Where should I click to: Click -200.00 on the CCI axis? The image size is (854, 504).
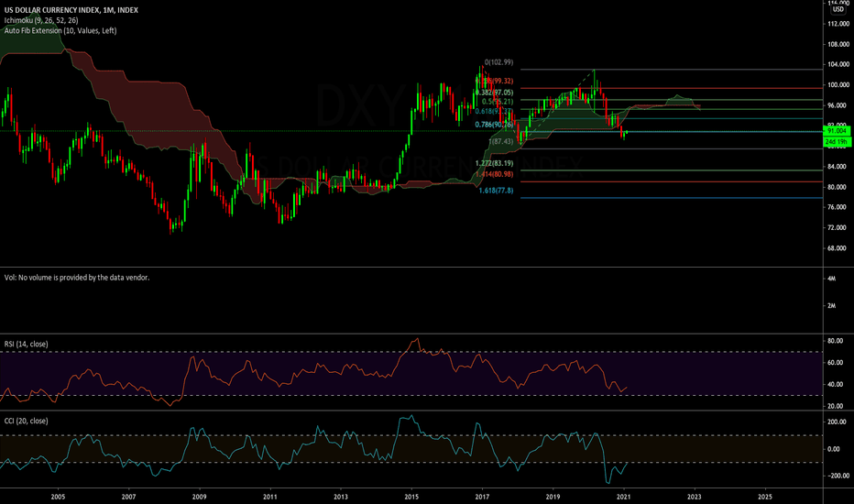(838, 476)
